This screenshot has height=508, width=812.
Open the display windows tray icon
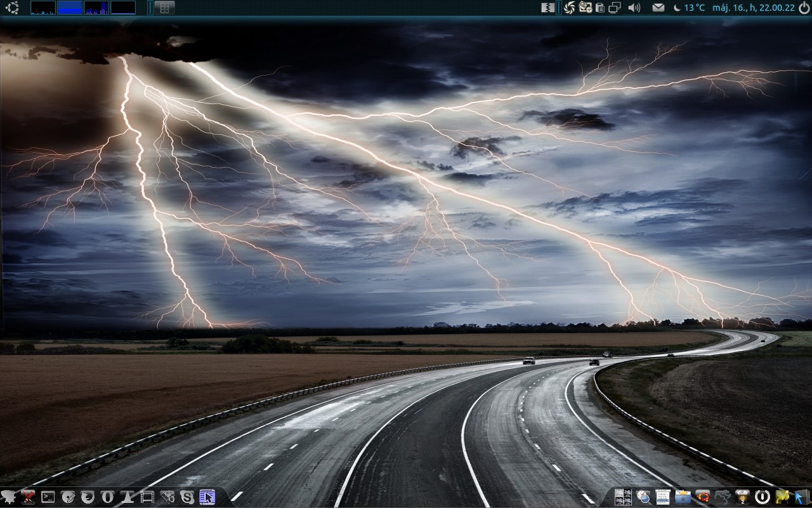click(x=615, y=8)
